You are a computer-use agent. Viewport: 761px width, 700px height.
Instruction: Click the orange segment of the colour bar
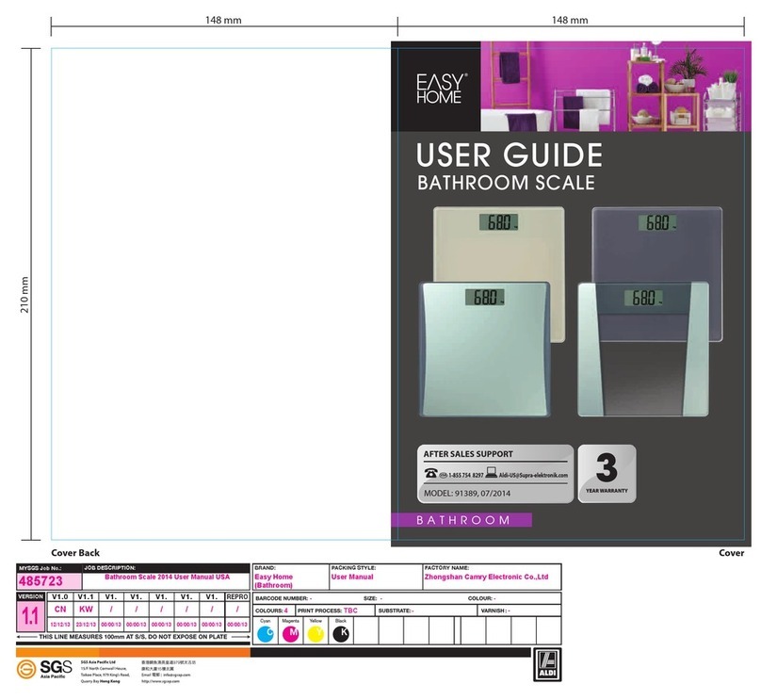(133, 653)
